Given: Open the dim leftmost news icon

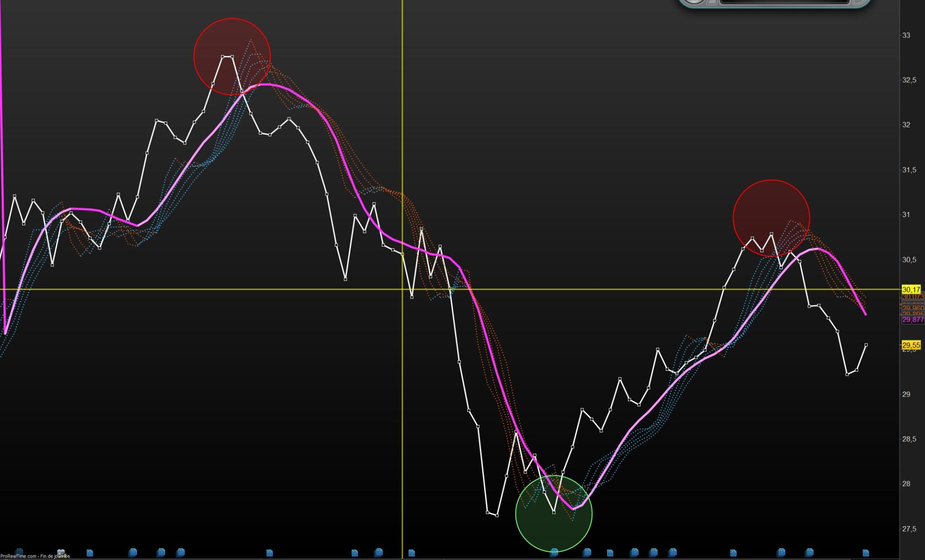Looking at the screenshot, I should 19,551.
